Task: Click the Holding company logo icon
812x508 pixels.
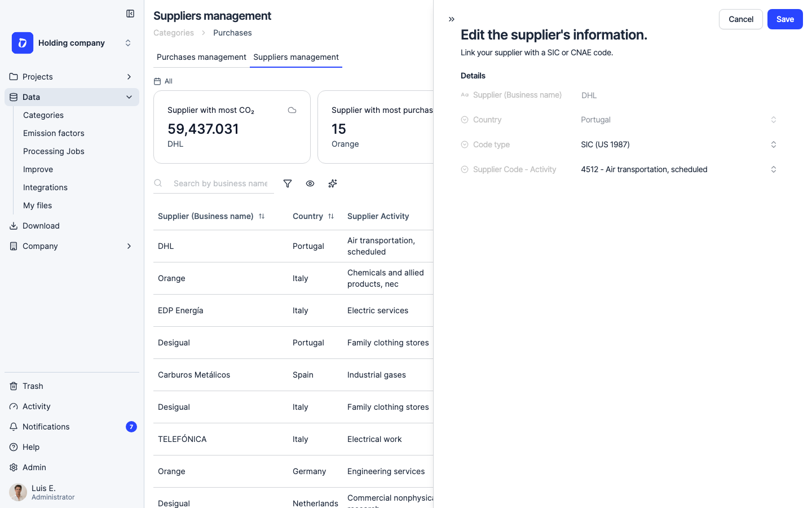Action: (x=23, y=43)
